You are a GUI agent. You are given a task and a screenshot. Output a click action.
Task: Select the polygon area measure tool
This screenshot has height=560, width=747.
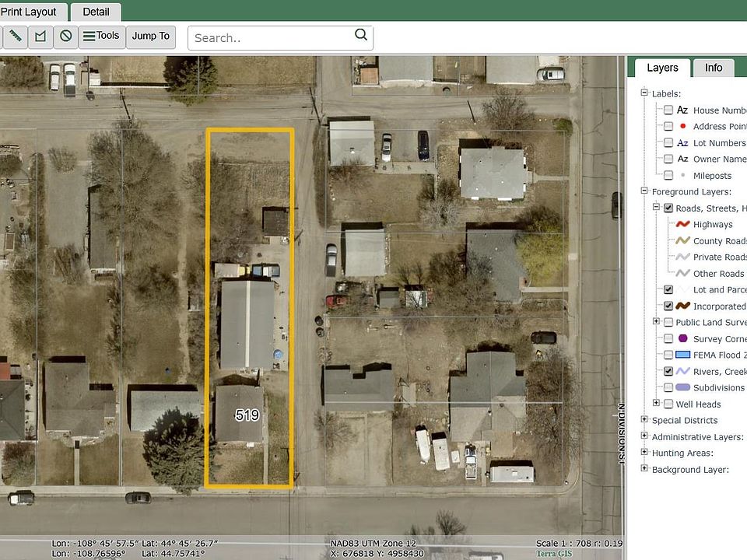[x=40, y=37]
